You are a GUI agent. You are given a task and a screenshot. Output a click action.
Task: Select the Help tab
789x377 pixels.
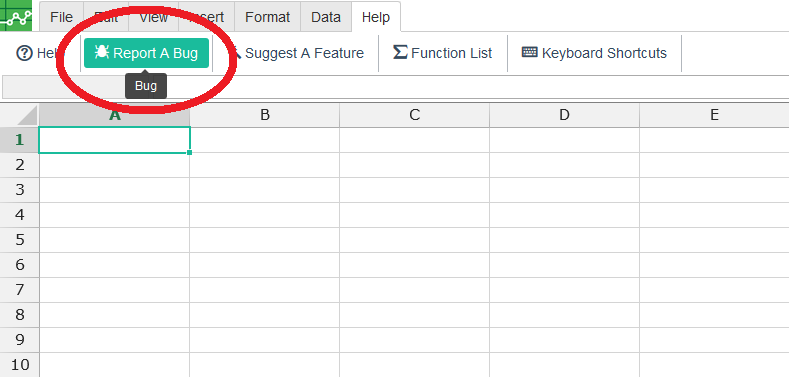[x=376, y=17]
